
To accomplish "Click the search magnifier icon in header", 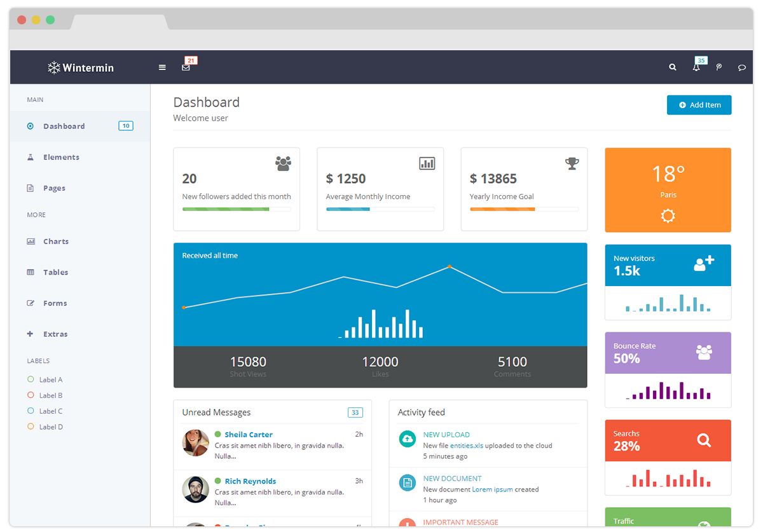I will tap(673, 67).
